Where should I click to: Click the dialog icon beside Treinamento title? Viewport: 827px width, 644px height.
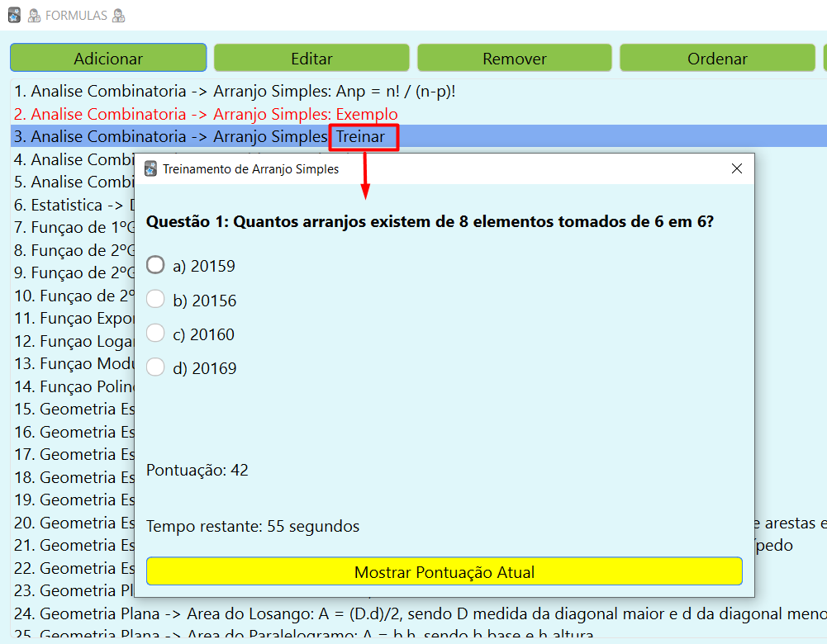(x=150, y=169)
